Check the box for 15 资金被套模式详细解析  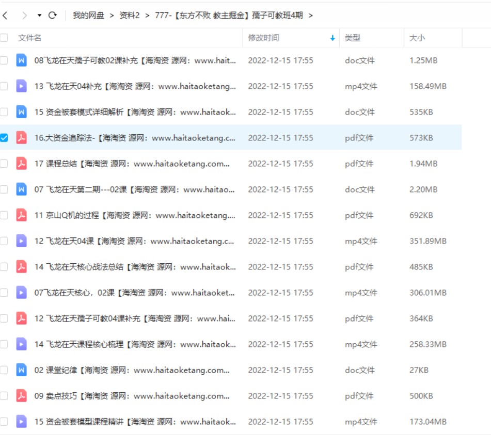[x=4, y=112]
